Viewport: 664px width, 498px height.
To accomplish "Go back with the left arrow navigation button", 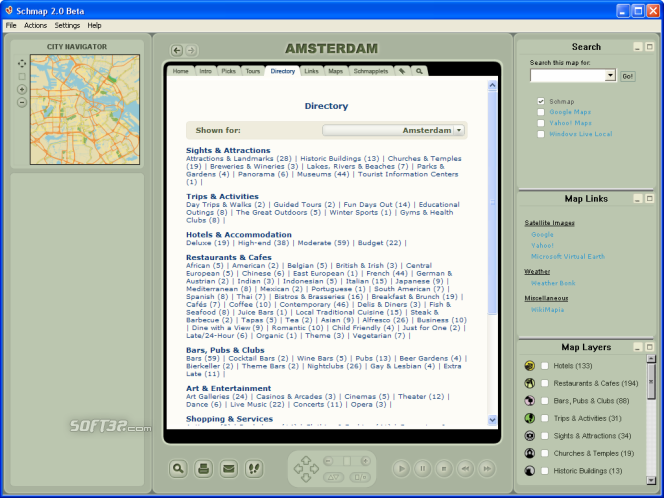I will (x=177, y=50).
